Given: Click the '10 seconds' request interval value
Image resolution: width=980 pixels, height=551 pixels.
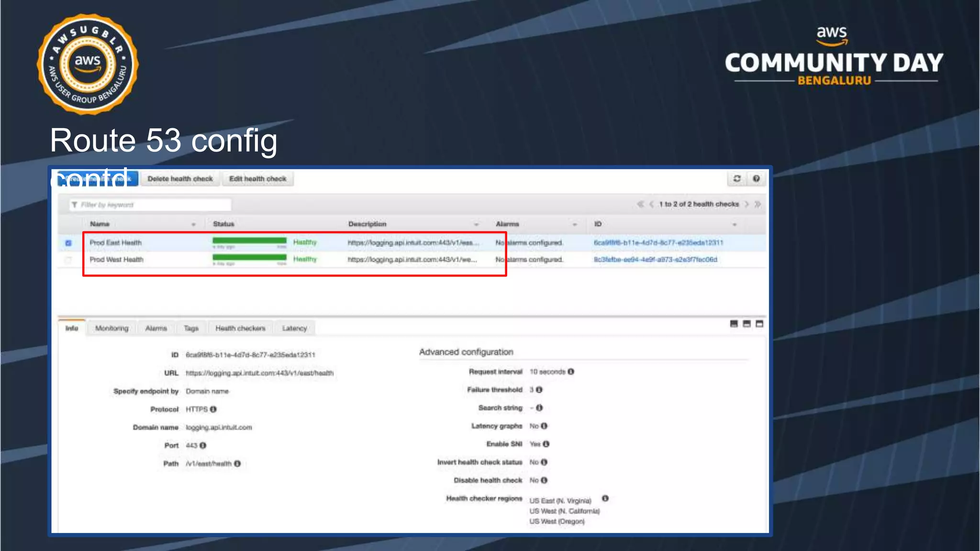Looking at the screenshot, I should pyautogui.click(x=547, y=372).
